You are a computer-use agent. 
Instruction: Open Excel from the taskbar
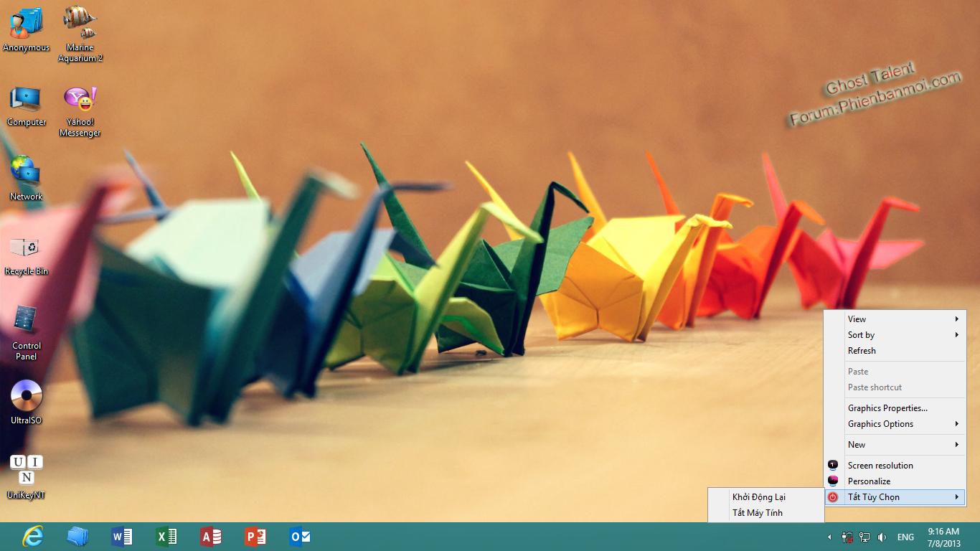[x=166, y=536]
